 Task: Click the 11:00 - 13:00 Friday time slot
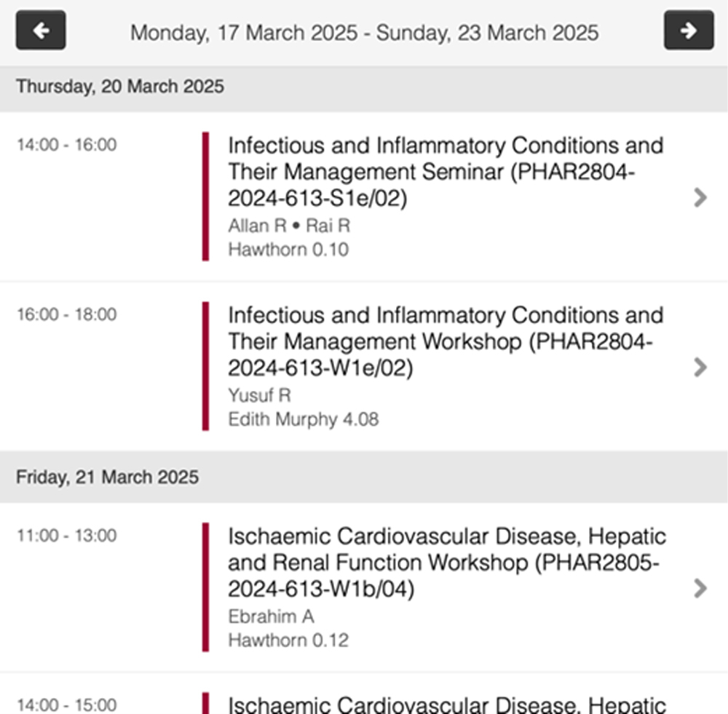coord(66,536)
